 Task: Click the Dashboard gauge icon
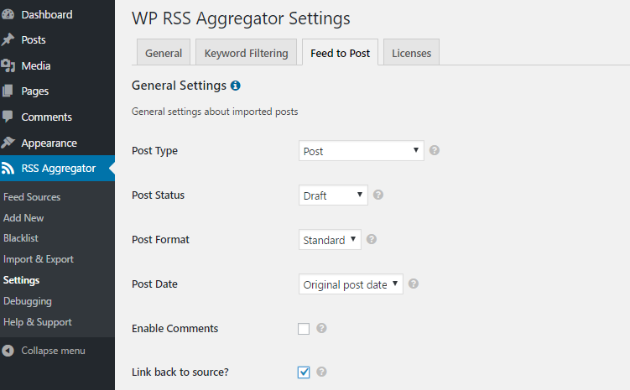click(x=8, y=14)
